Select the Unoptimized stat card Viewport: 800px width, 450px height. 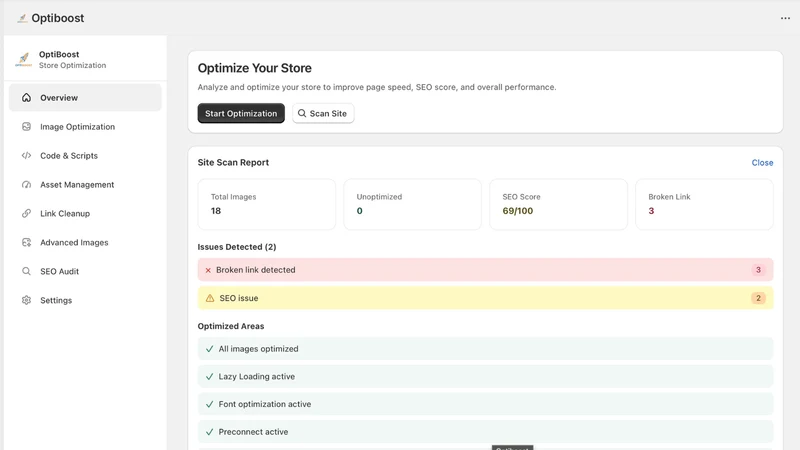tap(412, 204)
